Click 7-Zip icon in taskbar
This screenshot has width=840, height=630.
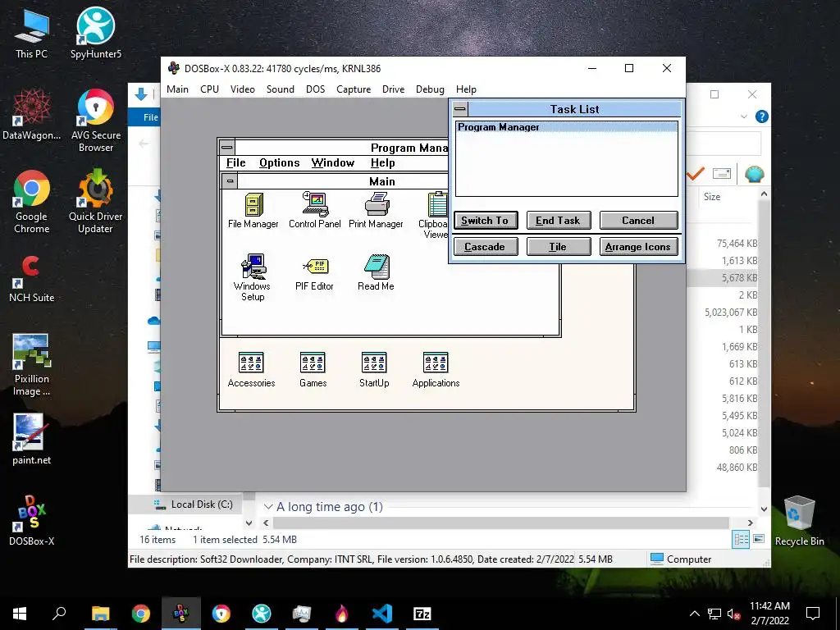(x=422, y=614)
